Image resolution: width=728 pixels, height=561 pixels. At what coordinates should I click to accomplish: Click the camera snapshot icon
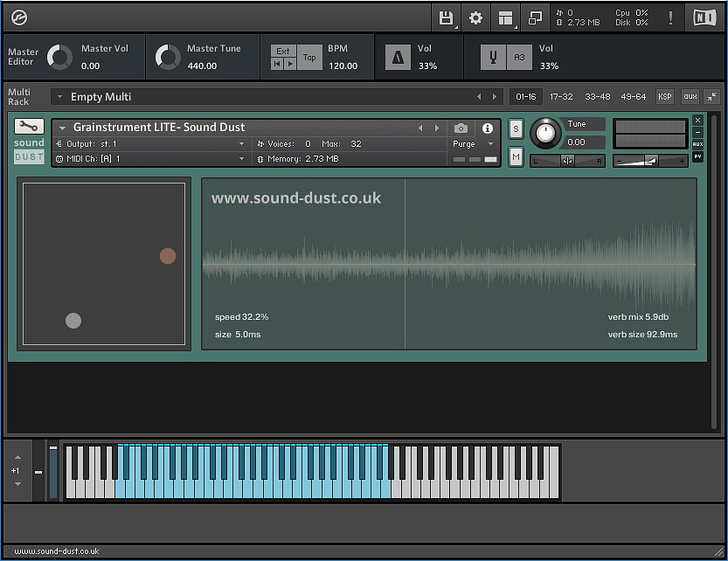point(461,128)
